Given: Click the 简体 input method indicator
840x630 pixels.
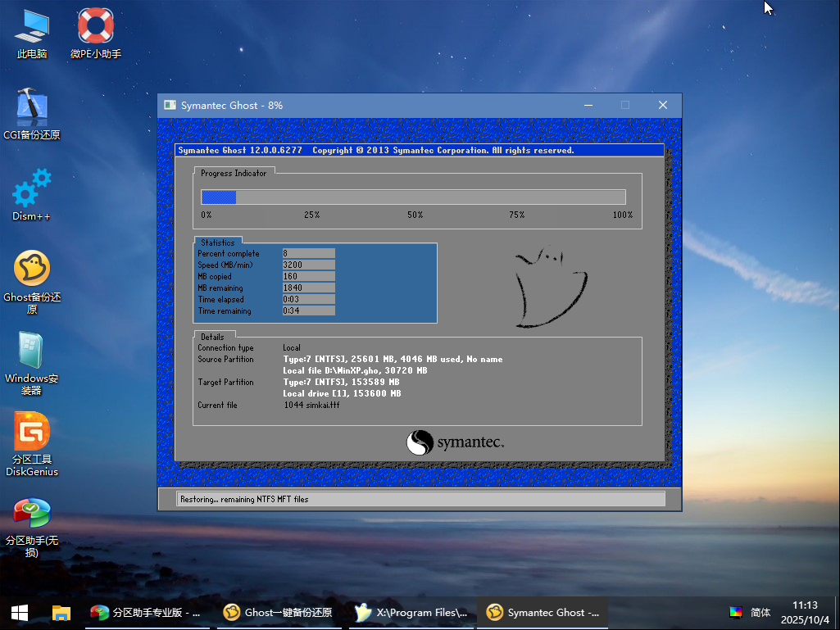Looking at the screenshot, I should tap(761, 612).
